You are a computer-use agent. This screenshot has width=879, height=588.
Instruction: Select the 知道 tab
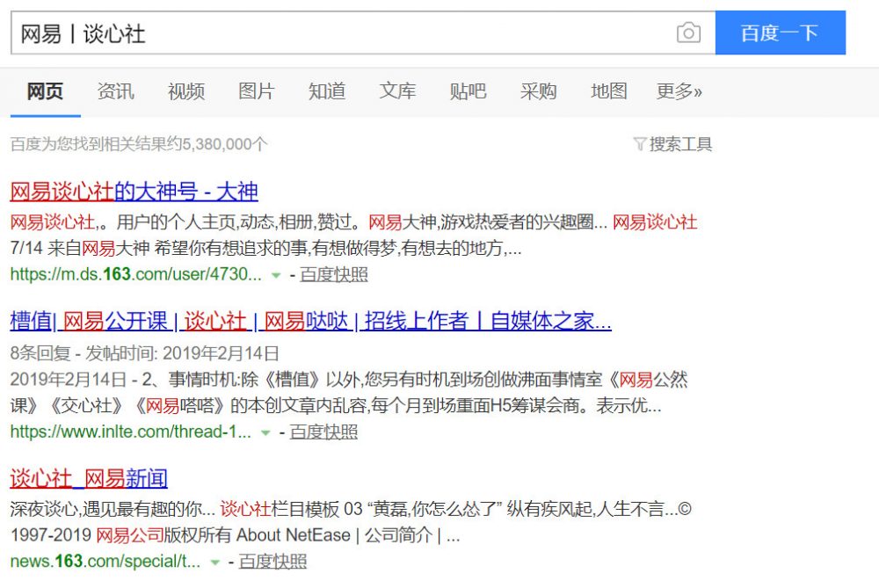326,91
